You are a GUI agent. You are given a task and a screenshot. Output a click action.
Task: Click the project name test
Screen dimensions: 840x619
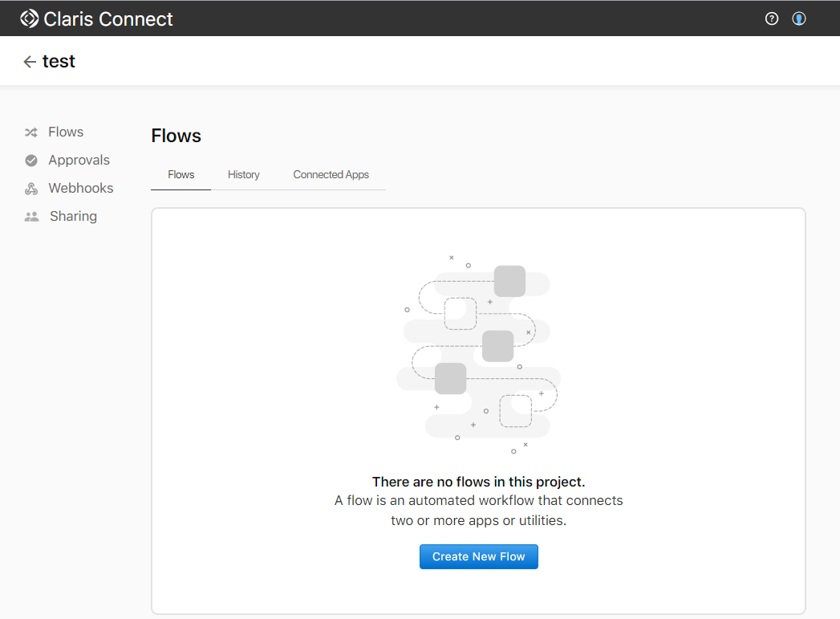click(59, 62)
